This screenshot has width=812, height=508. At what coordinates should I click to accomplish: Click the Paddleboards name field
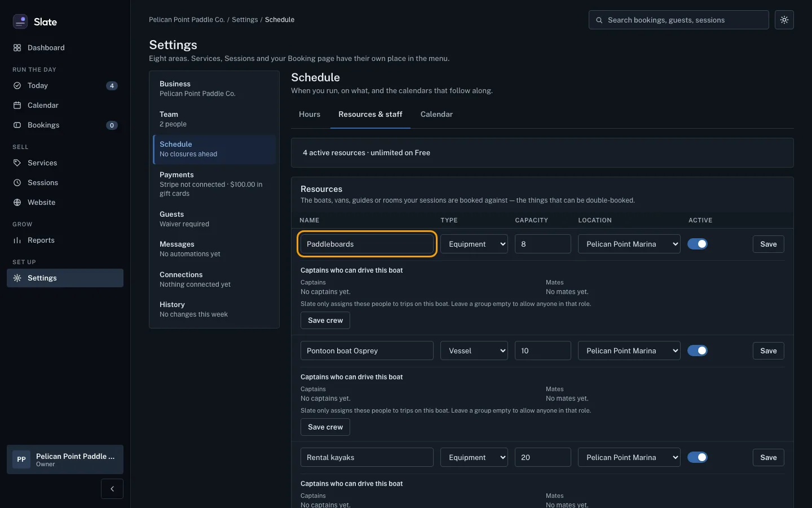[x=367, y=244]
